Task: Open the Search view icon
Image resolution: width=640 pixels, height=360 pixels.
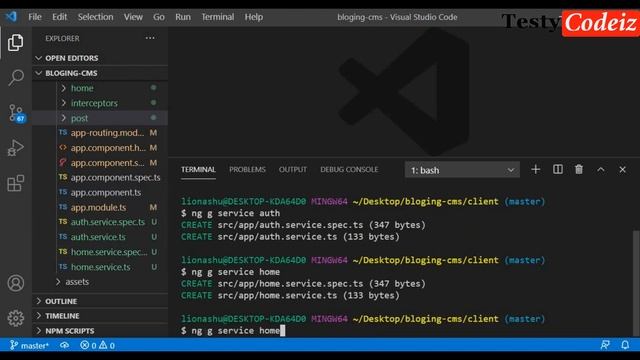Action: (16, 77)
